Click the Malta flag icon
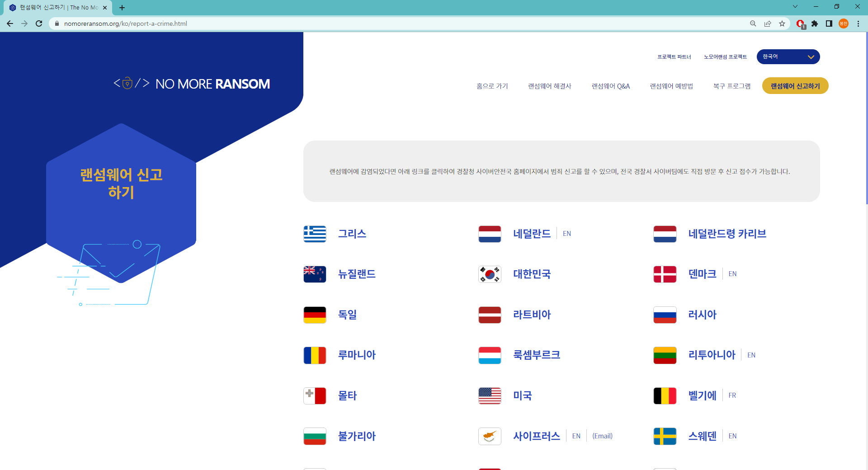Viewport: 868px width, 470px height. pyautogui.click(x=315, y=395)
